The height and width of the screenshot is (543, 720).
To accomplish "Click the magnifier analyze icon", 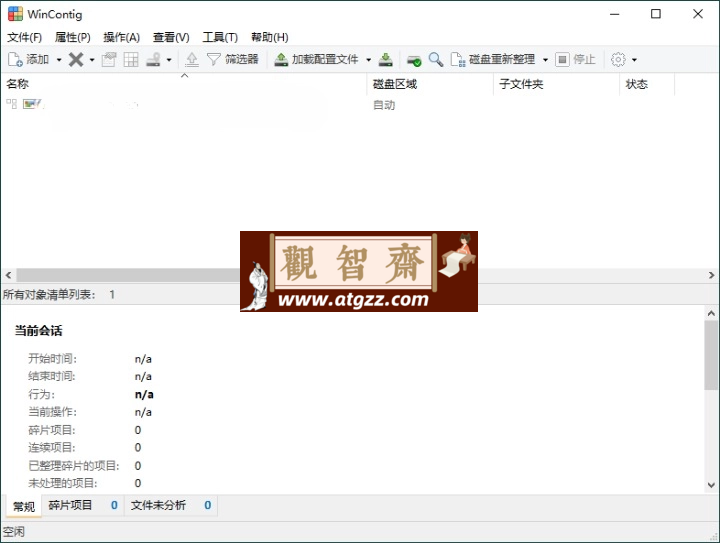I will click(436, 60).
